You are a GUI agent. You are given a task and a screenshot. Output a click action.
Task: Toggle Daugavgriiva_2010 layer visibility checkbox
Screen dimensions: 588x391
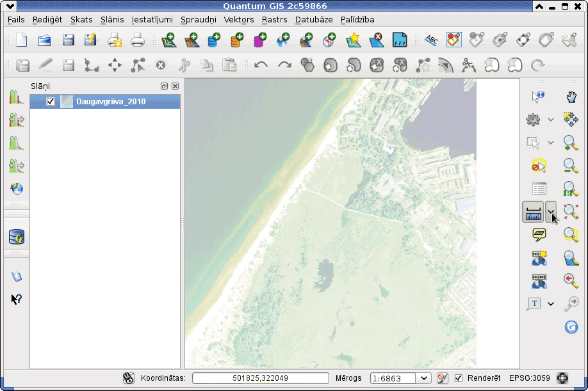coord(51,102)
